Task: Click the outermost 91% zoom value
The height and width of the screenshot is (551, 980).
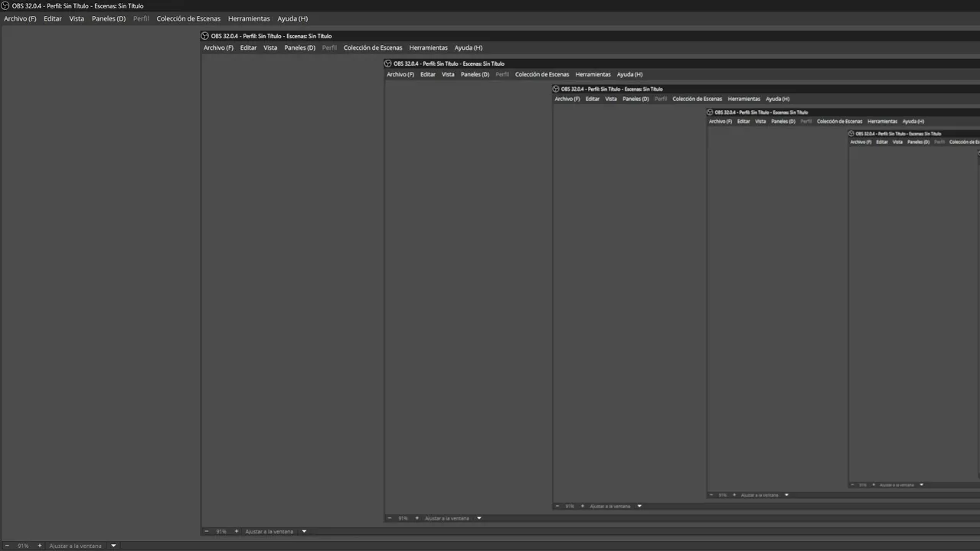Action: point(23,546)
